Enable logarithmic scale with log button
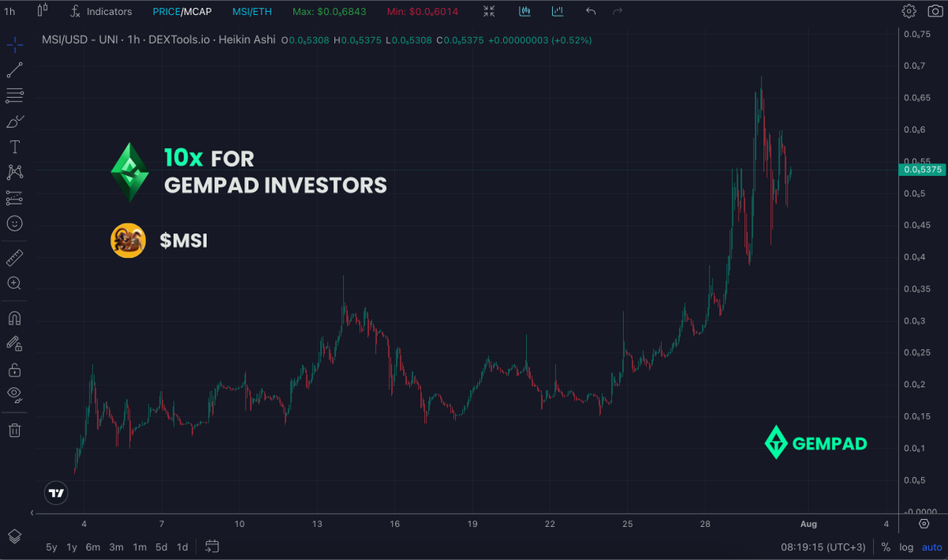Viewport: 948px width, 560px height. click(x=905, y=547)
